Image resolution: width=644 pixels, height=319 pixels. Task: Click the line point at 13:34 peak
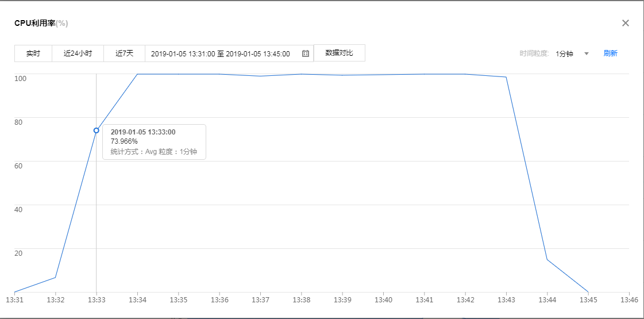point(137,74)
